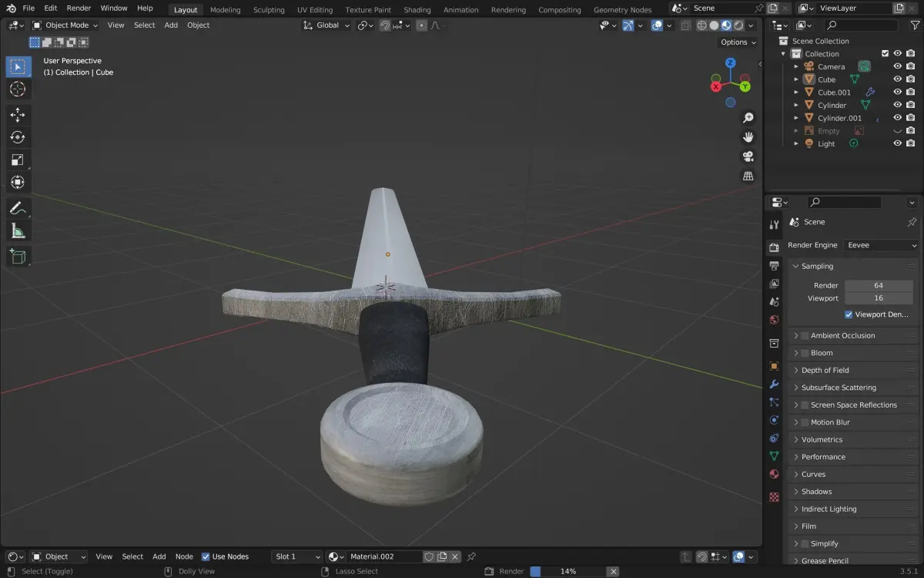Screen dimensions: 924x578
Task: Switch to the Shading workspace tab
Action: click(x=417, y=10)
